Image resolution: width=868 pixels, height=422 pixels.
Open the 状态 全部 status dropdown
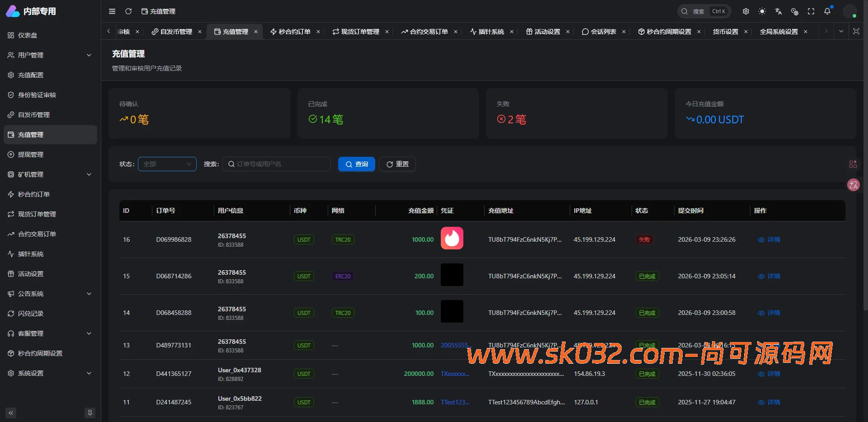(167, 164)
